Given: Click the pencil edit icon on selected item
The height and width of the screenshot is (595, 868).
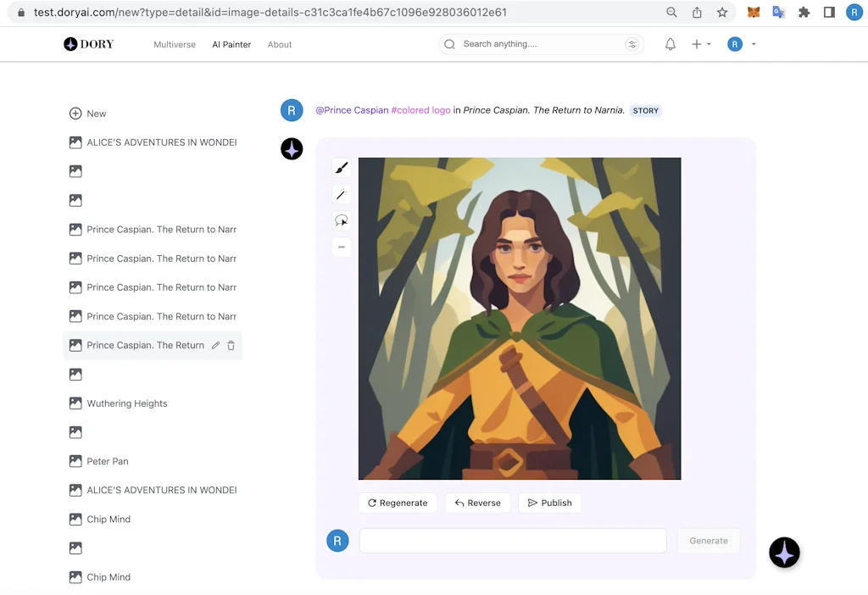Looking at the screenshot, I should pos(215,346).
